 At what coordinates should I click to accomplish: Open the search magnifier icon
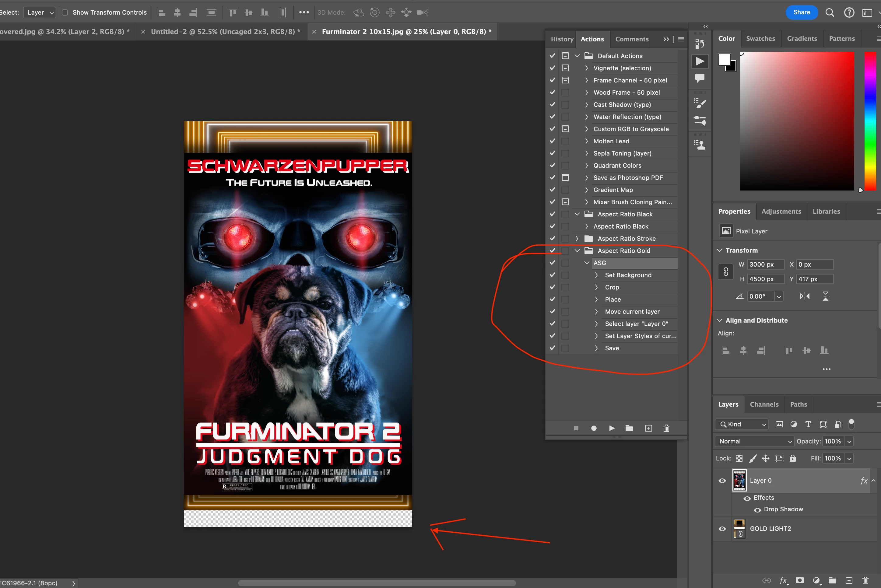[x=830, y=12]
